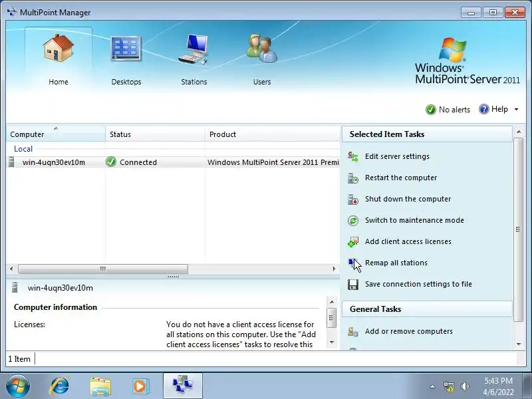Open the Help dropdown arrow
Viewport: 532px width, 399px height.
[517, 109]
